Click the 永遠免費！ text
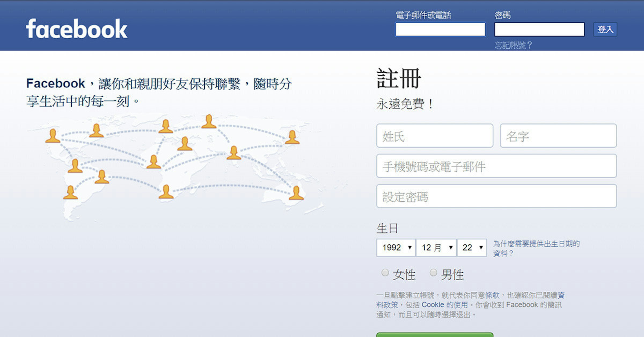 coord(405,104)
